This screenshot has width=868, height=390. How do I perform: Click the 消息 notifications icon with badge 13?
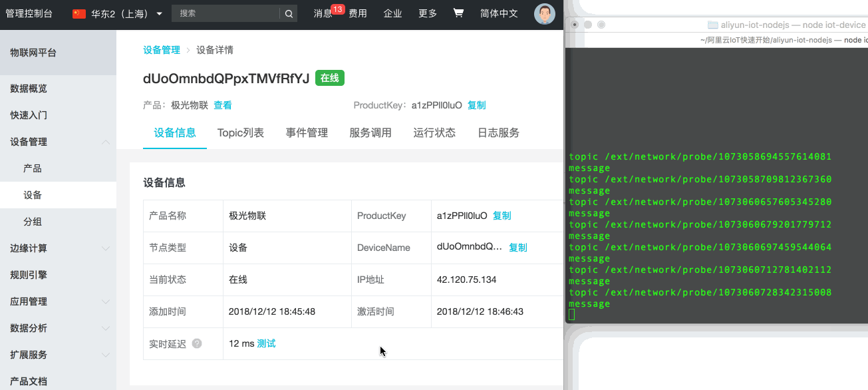[x=324, y=13]
